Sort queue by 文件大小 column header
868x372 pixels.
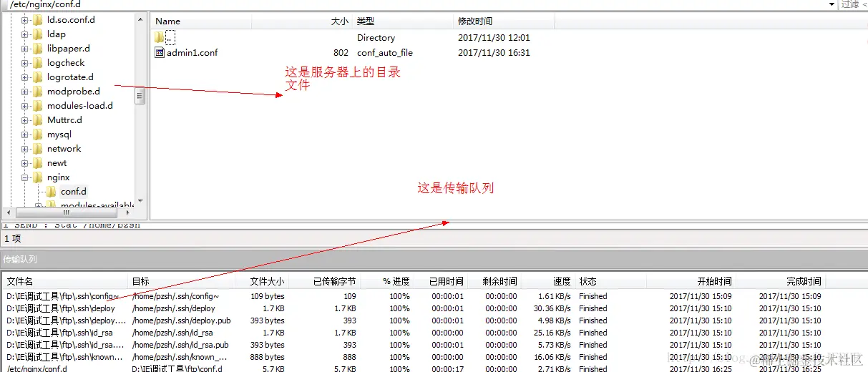point(260,282)
